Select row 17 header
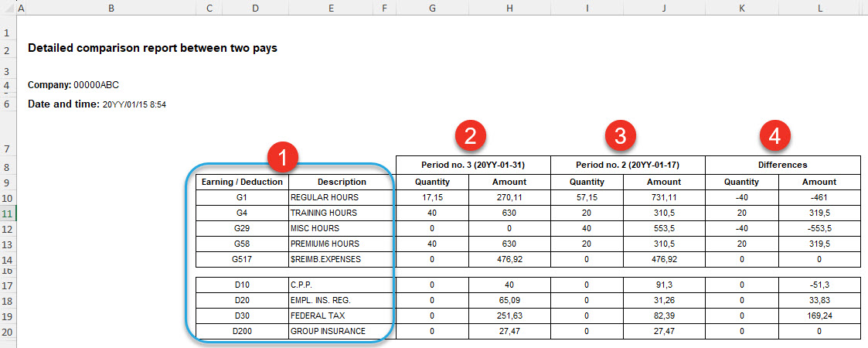868x348 pixels. pos(8,285)
